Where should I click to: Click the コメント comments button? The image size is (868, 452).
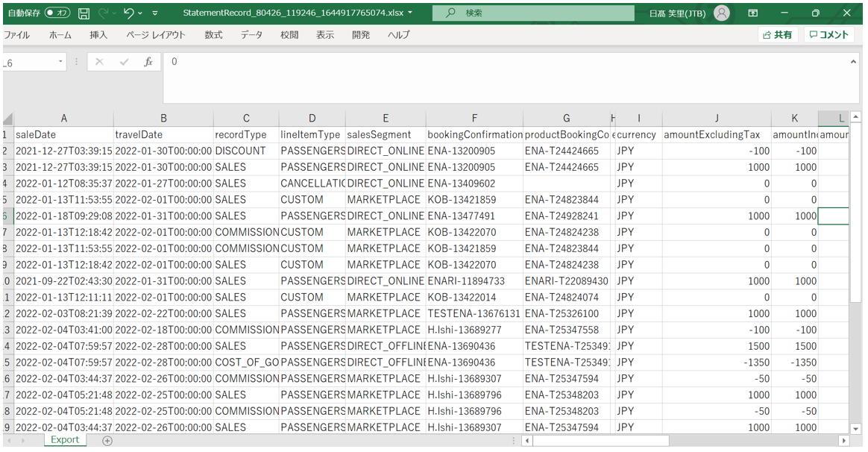point(828,35)
